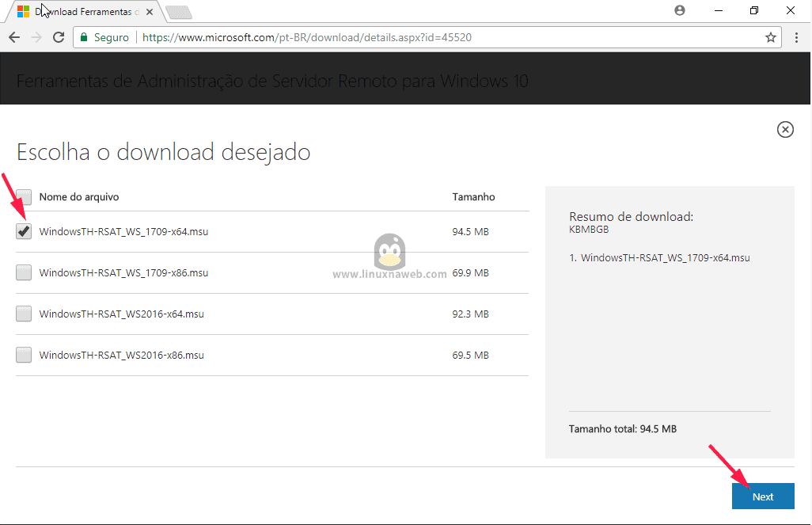Open the WindowsTH-RSAT_WS_1709-x64.msu link

tap(125, 231)
